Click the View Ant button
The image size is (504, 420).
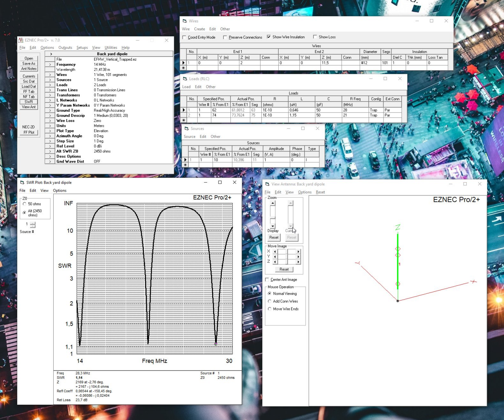click(x=29, y=107)
